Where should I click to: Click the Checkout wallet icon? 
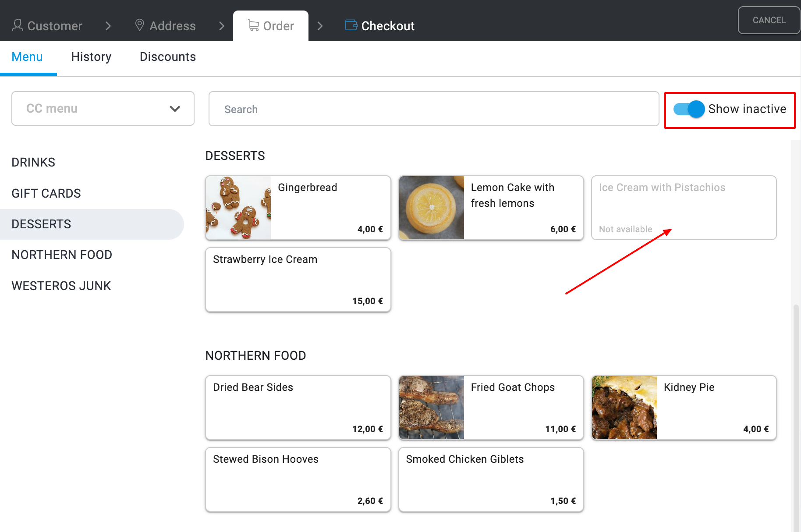click(351, 25)
